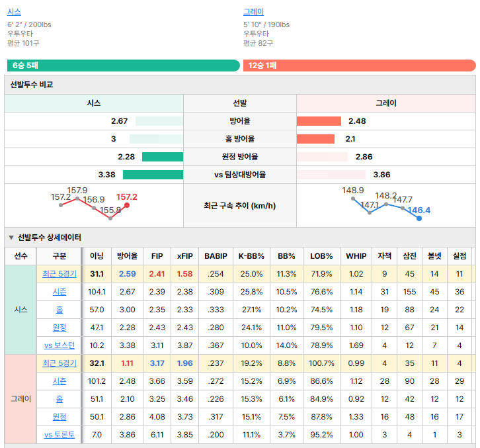
Task: Click the 6.11 FIP value vs 토론토
Action: tap(157, 435)
